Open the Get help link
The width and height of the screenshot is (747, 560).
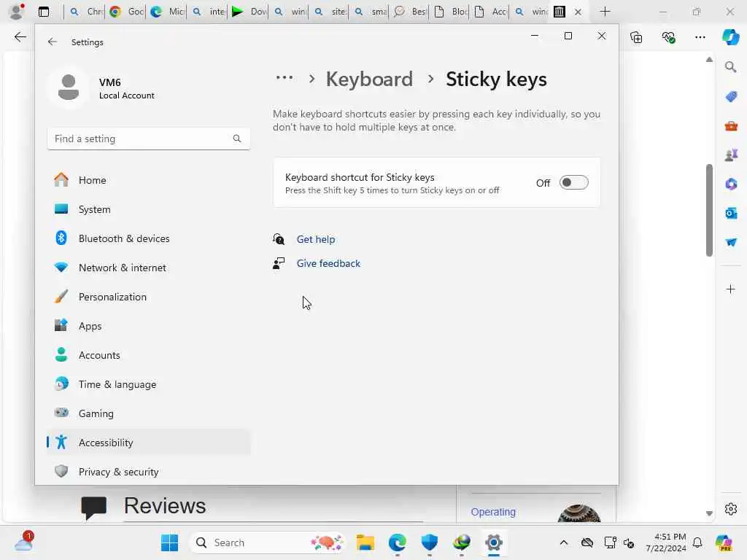point(315,239)
